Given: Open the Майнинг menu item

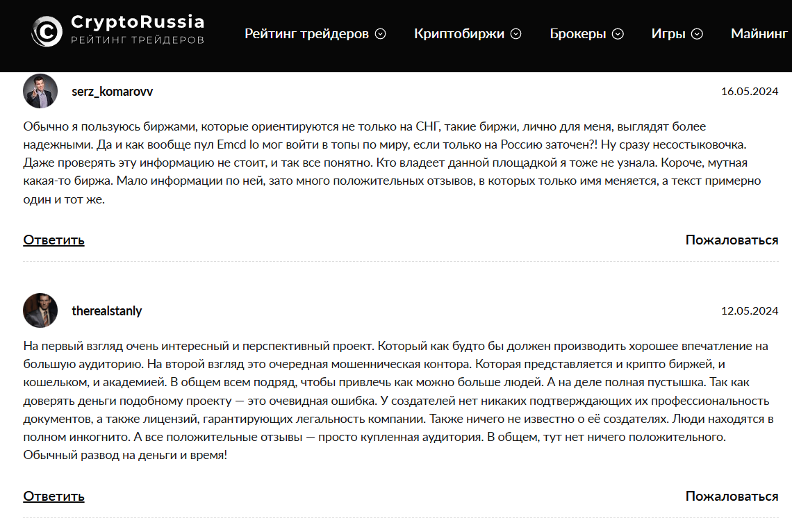Looking at the screenshot, I should [759, 33].
